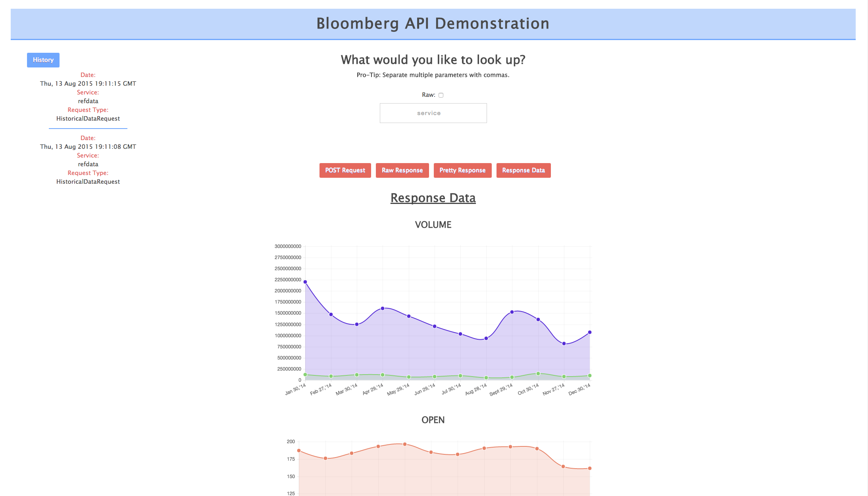Expand the service dropdown field

tap(433, 113)
